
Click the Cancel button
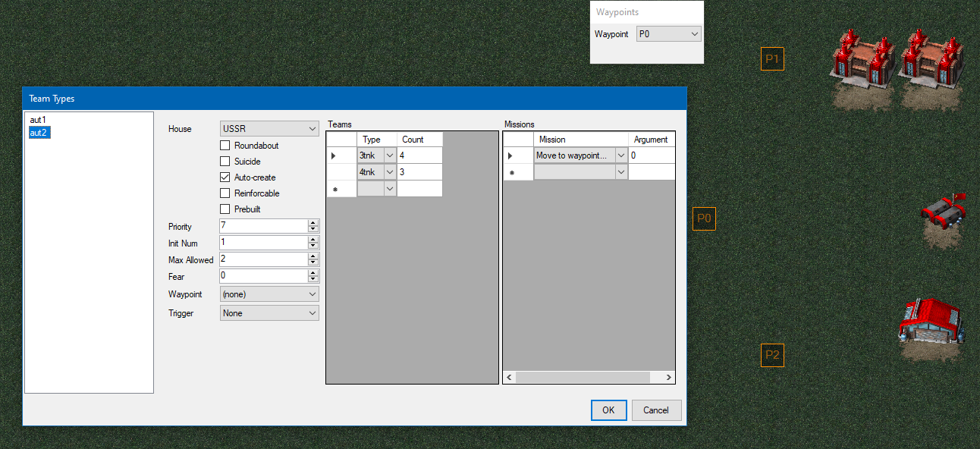656,410
